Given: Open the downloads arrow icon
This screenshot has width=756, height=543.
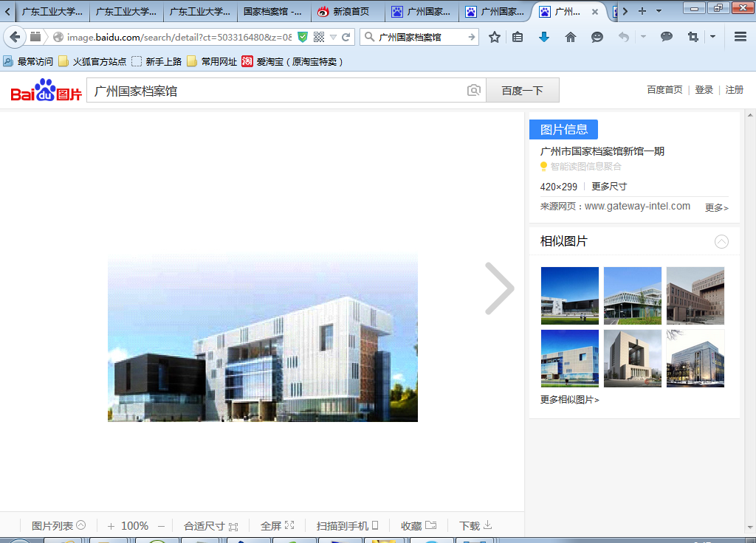Looking at the screenshot, I should pyautogui.click(x=544, y=37).
